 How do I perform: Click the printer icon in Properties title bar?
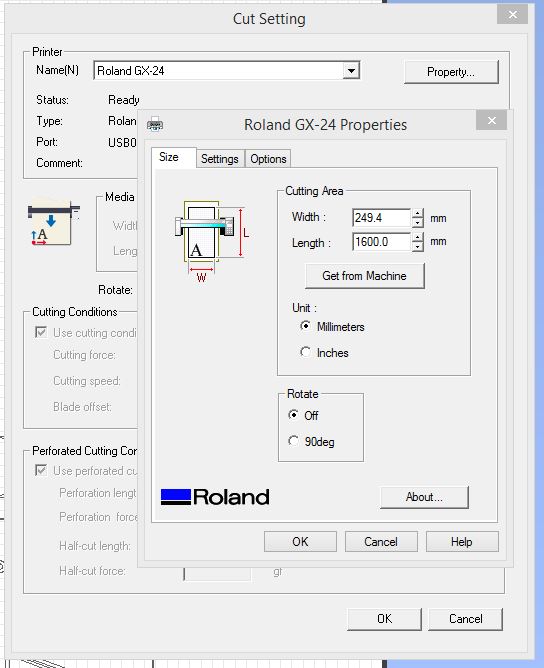tap(155, 124)
